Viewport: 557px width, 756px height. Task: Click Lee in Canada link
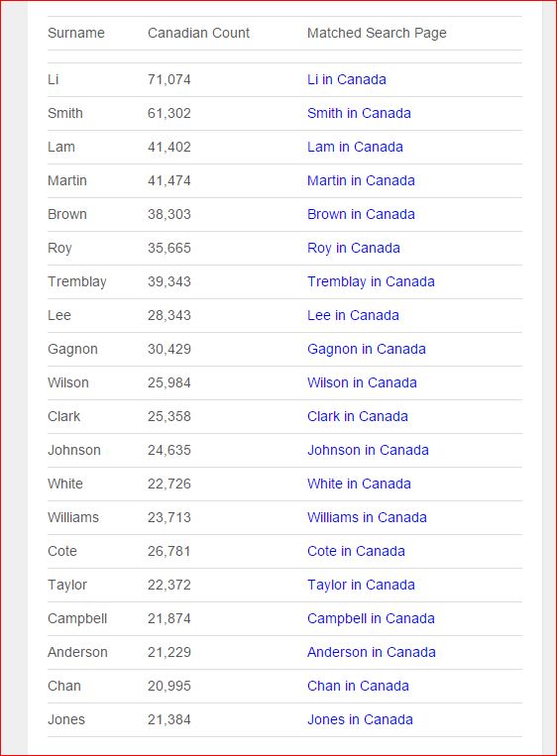point(353,315)
